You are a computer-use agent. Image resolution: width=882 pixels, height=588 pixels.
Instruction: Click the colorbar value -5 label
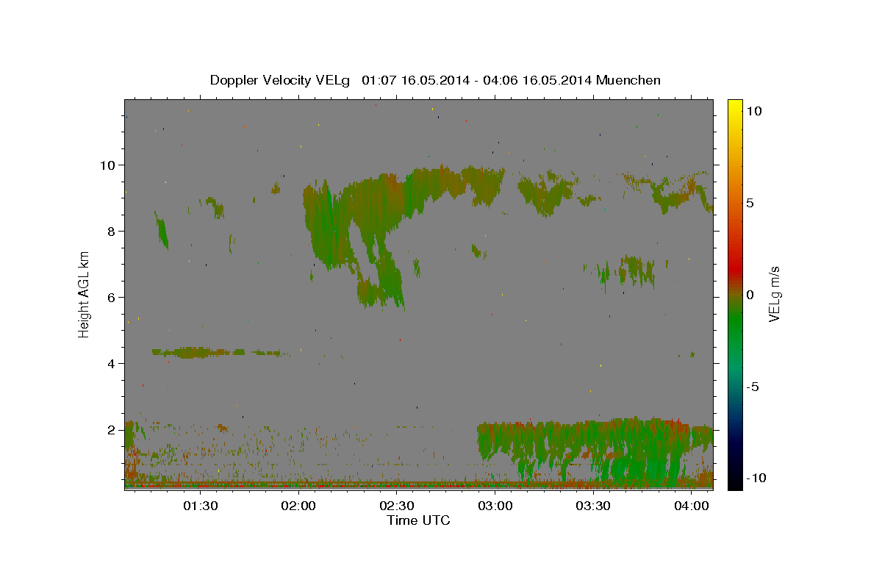[753, 387]
